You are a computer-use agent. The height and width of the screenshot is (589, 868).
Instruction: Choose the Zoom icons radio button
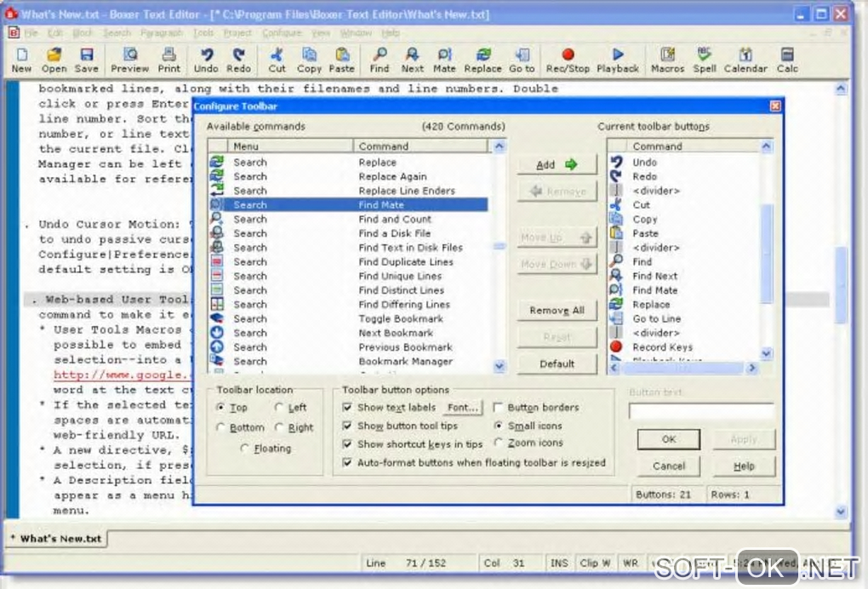pos(499,443)
